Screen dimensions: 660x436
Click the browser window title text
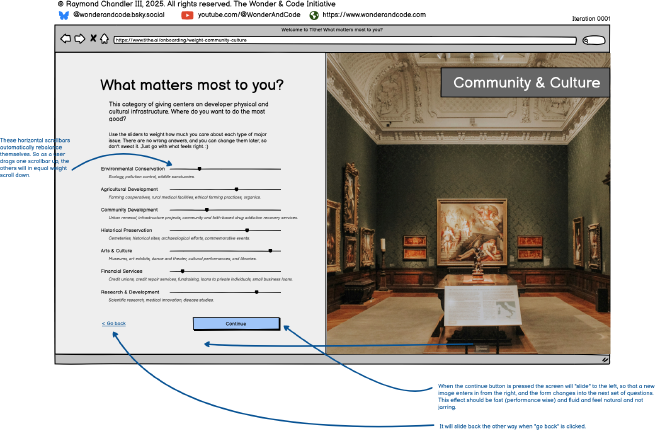click(x=332, y=30)
